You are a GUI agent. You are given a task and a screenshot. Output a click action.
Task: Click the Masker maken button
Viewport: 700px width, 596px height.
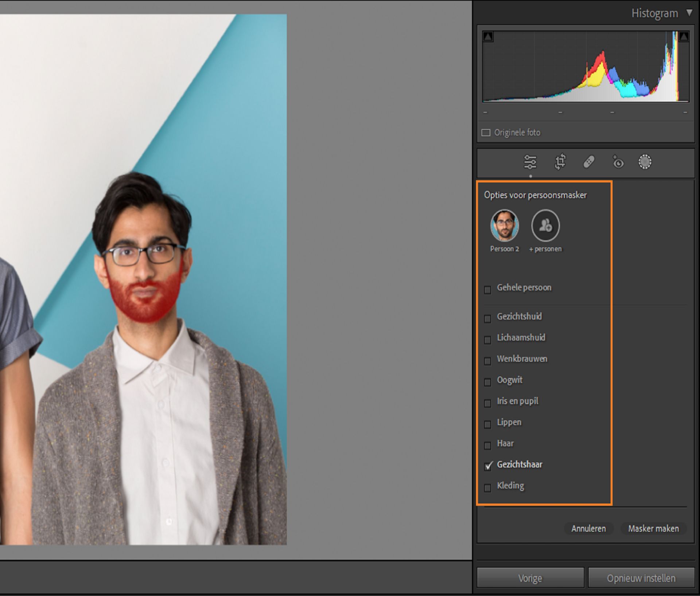pyautogui.click(x=653, y=528)
